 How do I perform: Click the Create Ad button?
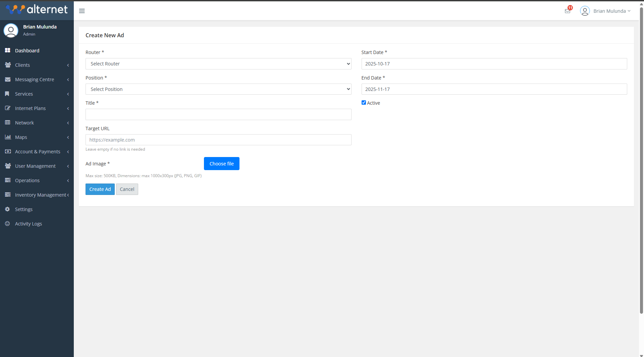coord(100,189)
